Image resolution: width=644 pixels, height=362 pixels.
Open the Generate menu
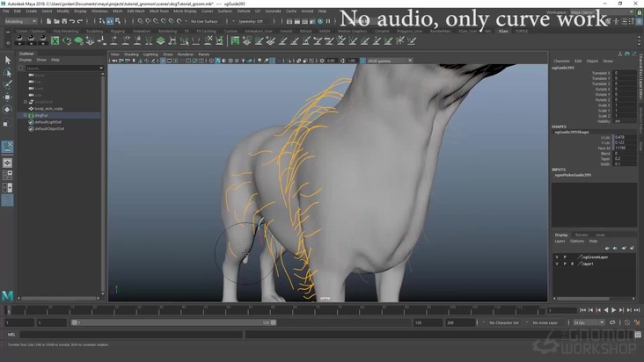click(x=273, y=11)
